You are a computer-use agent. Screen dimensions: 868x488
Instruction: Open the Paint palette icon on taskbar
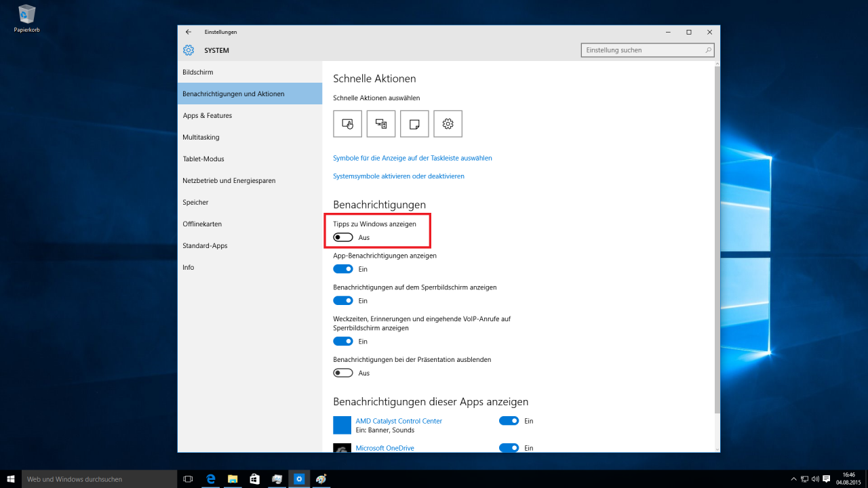click(x=321, y=479)
